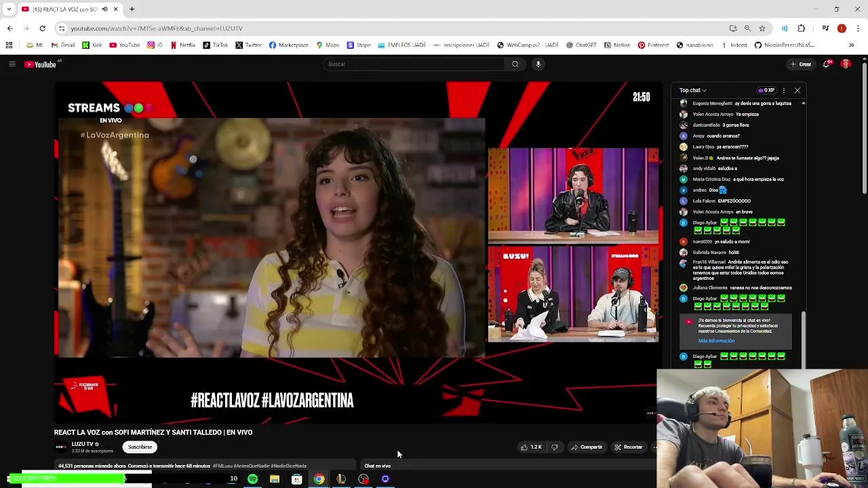Viewport: 868px width, 488px height.
Task: Open a new browser tab
Action: coord(132,9)
